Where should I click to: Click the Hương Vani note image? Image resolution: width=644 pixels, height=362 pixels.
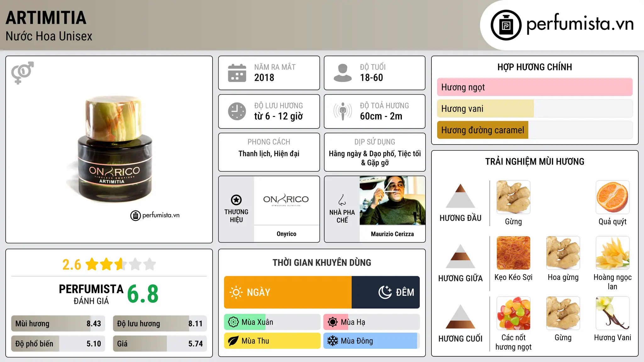(613, 313)
